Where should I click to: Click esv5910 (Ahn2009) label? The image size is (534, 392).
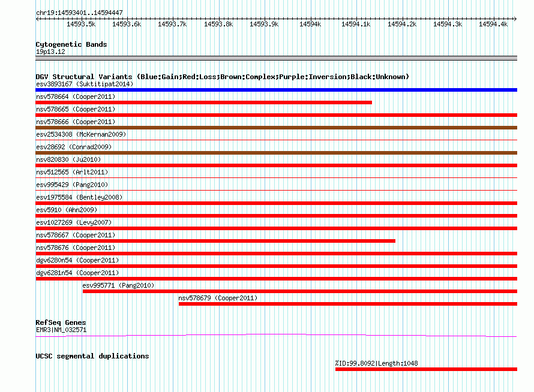67,210
